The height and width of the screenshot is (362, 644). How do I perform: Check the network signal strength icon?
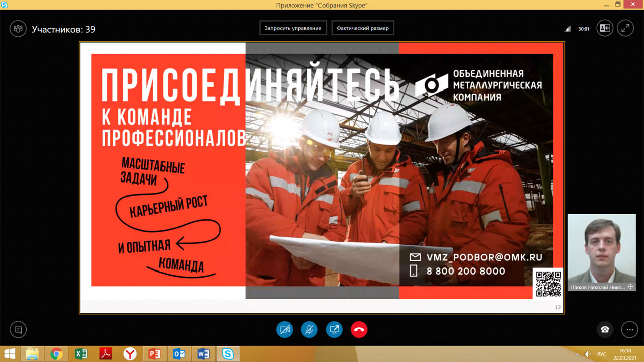(x=568, y=29)
